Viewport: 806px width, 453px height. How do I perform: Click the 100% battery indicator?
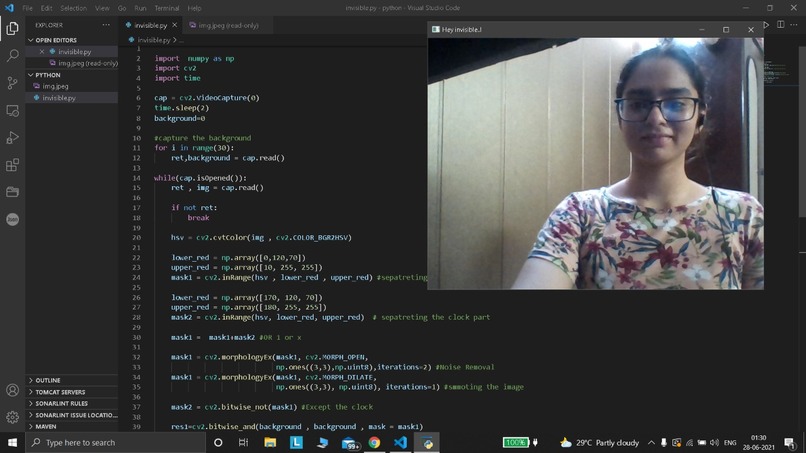(x=516, y=442)
